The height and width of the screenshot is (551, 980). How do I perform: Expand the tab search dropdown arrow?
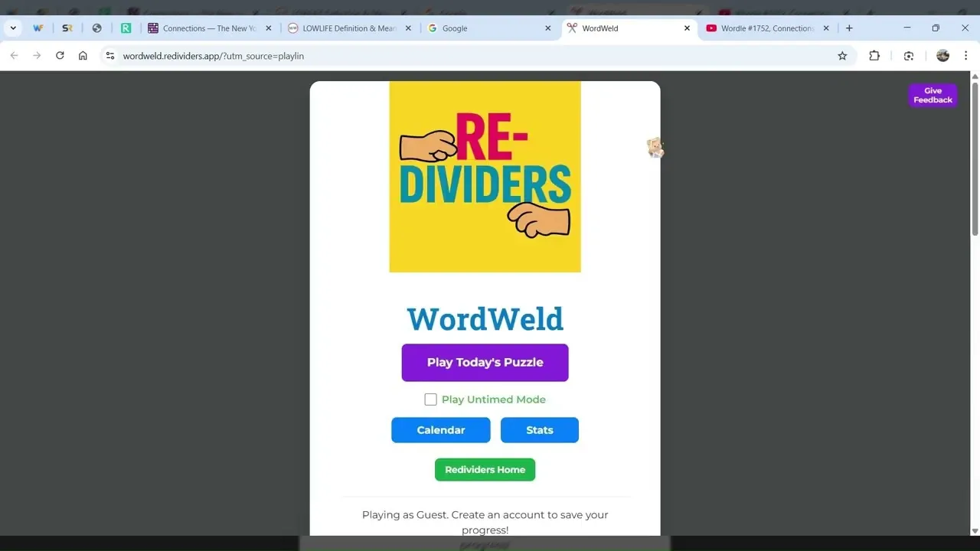(x=13, y=28)
